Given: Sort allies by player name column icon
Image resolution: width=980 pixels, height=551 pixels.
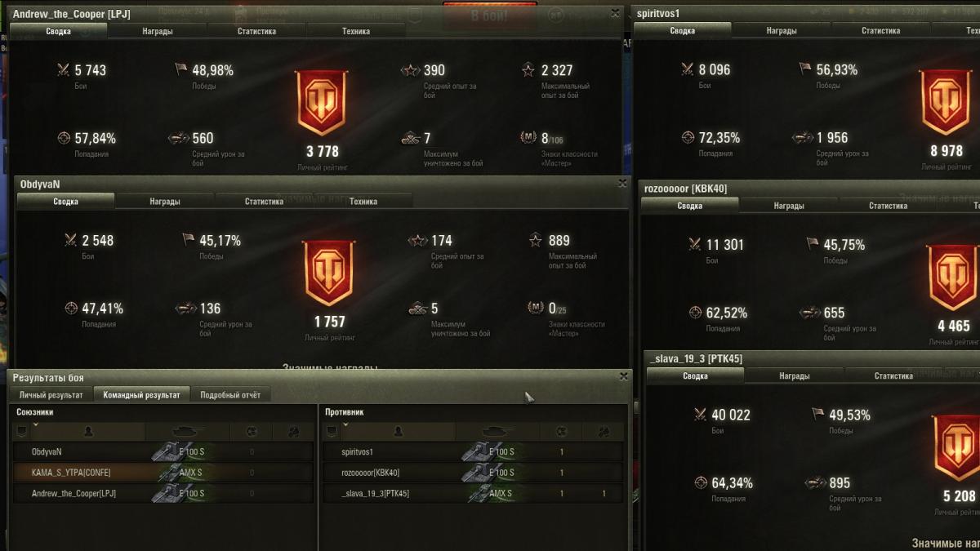Looking at the screenshot, I should coord(88,431).
